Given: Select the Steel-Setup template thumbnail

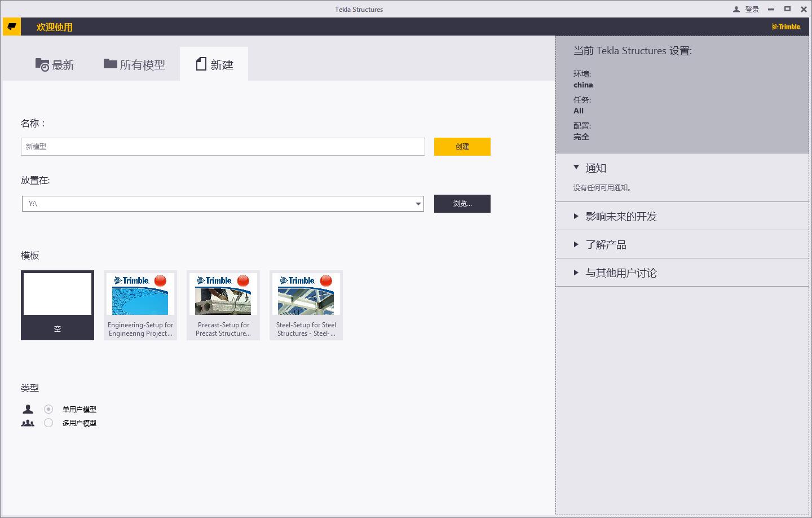Looking at the screenshot, I should tap(306, 305).
